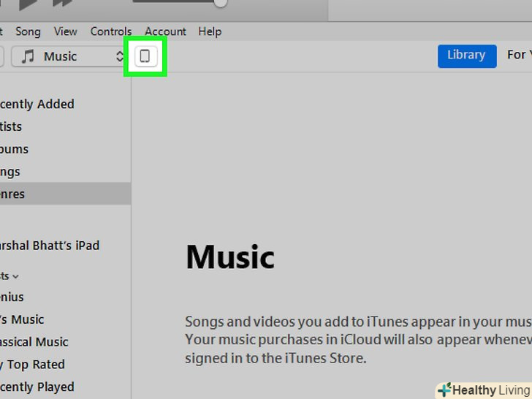Switch to the Library tab
The image size is (532, 399).
click(x=467, y=56)
